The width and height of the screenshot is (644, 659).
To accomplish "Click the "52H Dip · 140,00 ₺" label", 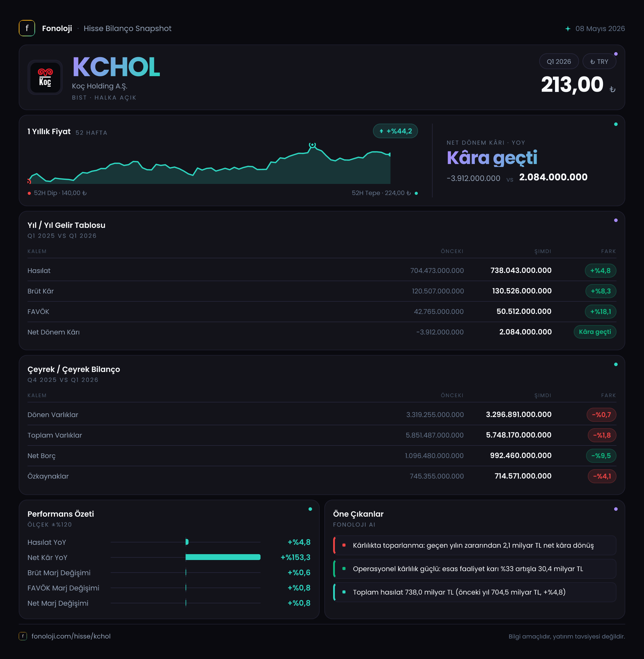I will tap(60, 193).
